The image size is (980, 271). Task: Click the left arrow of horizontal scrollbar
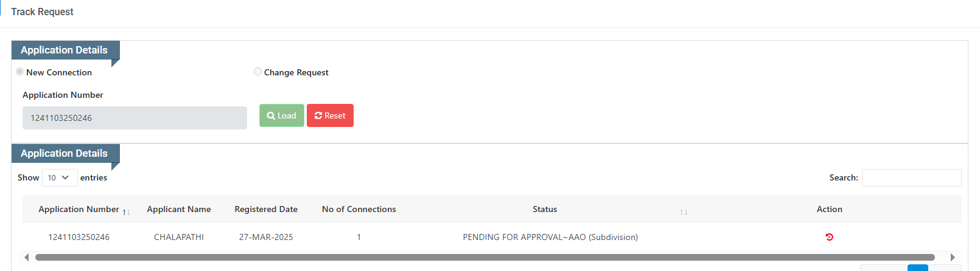(26, 257)
